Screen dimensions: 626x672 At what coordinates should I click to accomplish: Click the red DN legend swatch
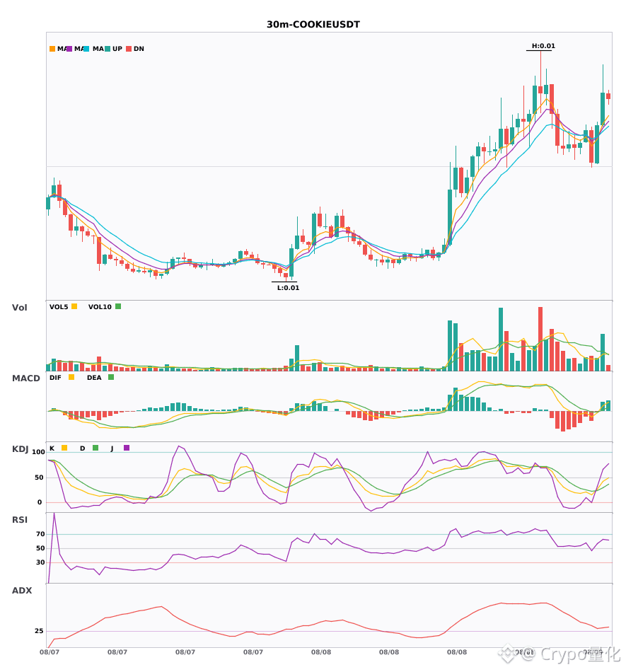(129, 49)
